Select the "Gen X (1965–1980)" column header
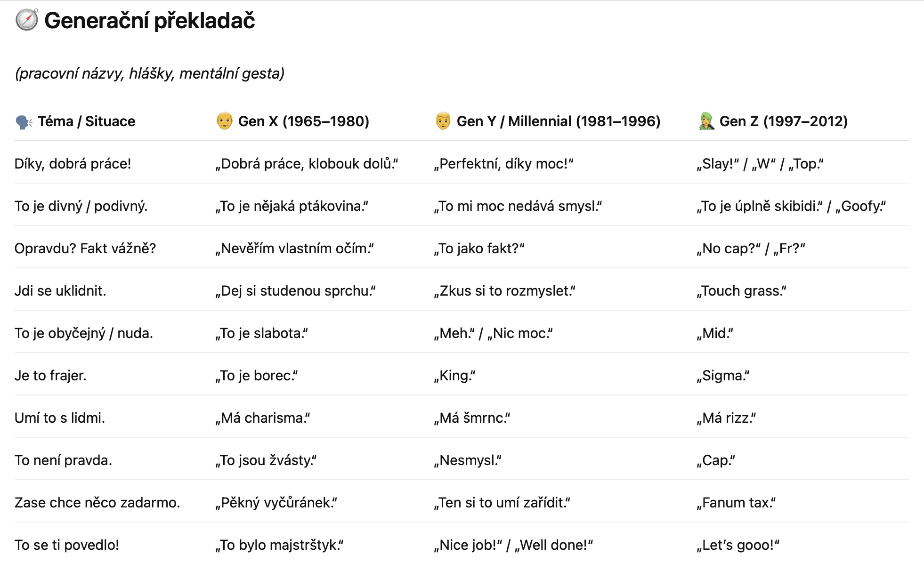The width and height of the screenshot is (924, 563). (303, 121)
